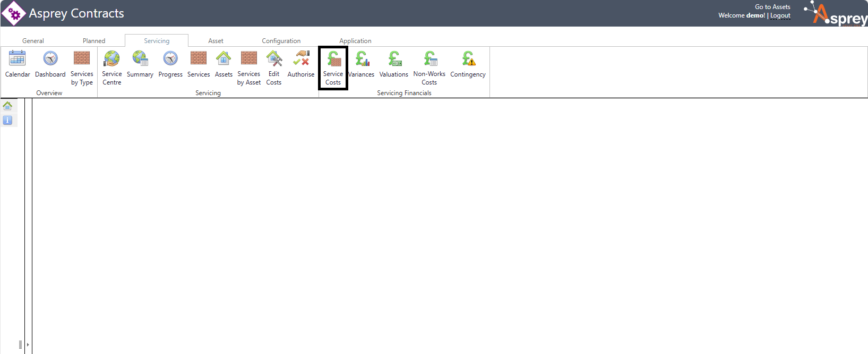Switch to the Configuration ribbon tab
Screen dimensions: 868x354
point(281,41)
